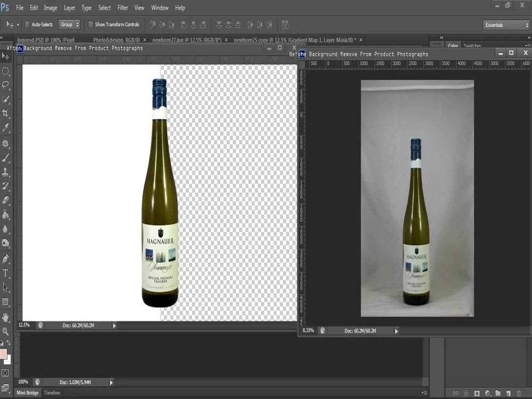Open the Layer menu

click(70, 7)
